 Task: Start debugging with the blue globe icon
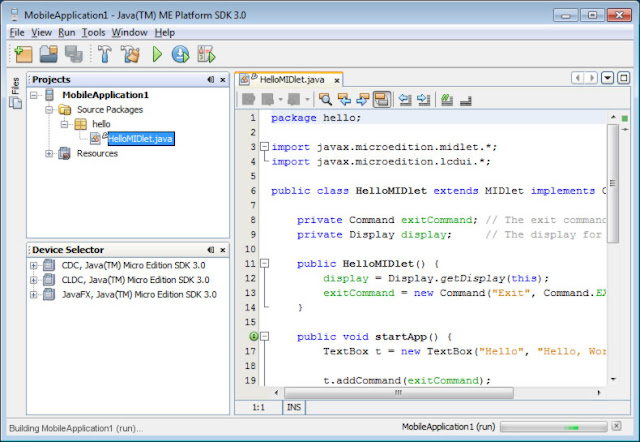tap(180, 54)
